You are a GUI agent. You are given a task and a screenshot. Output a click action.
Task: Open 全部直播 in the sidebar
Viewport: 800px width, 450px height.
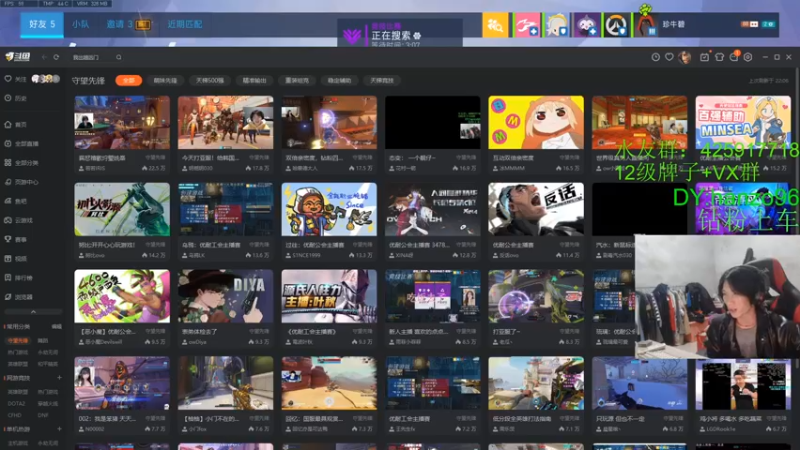pos(21,144)
